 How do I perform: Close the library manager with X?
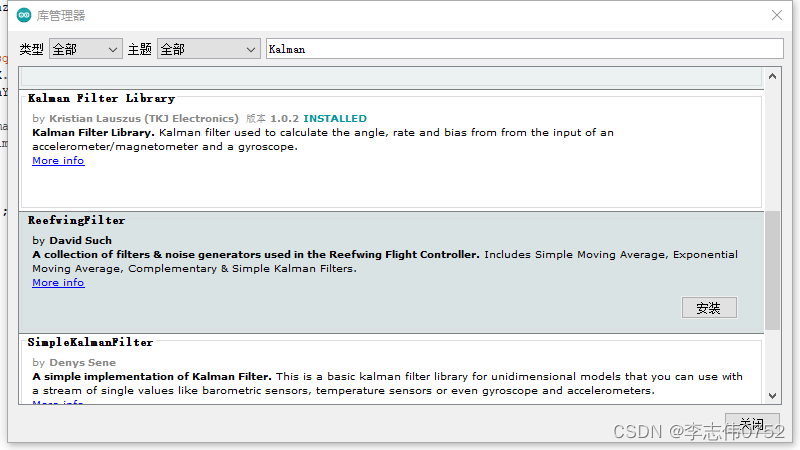click(x=777, y=15)
